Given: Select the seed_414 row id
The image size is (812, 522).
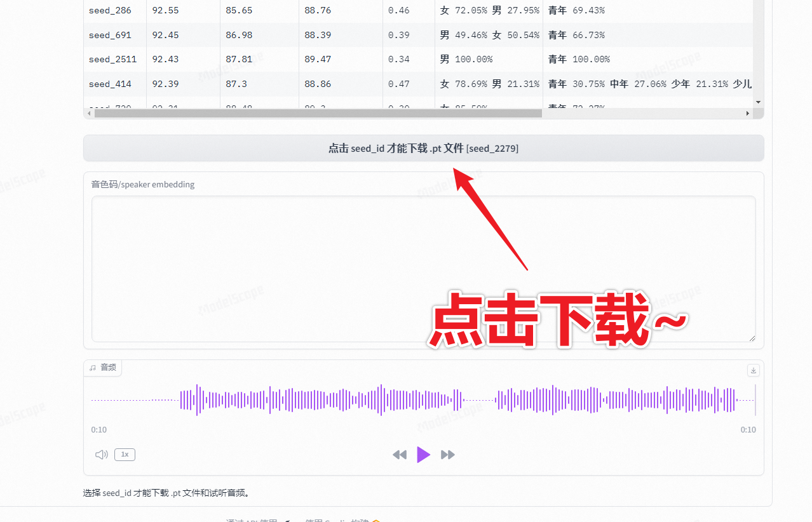Looking at the screenshot, I should pyautogui.click(x=110, y=84).
